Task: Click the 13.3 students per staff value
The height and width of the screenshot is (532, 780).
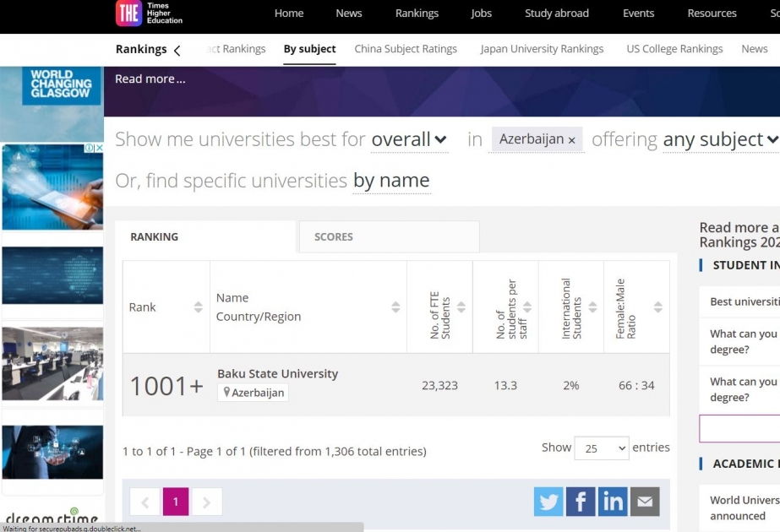Action: coord(505,385)
